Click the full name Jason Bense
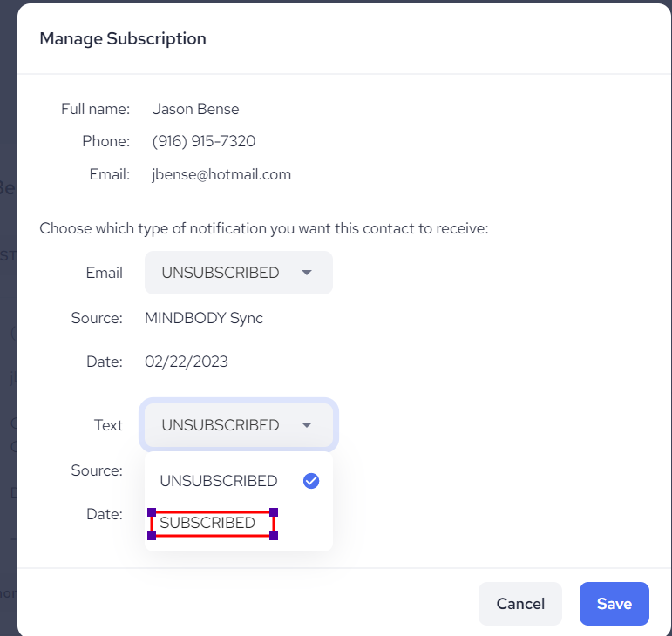Screen dimensions: 672x636 (195, 109)
